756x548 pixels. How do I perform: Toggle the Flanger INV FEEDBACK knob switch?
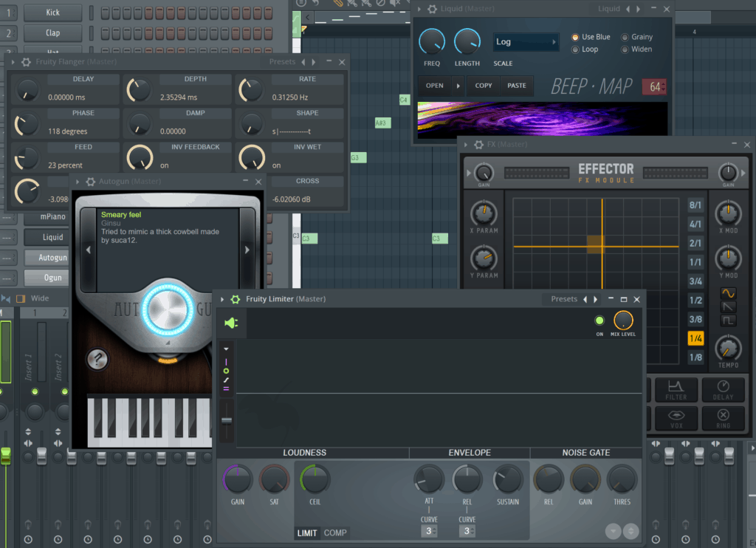140,158
